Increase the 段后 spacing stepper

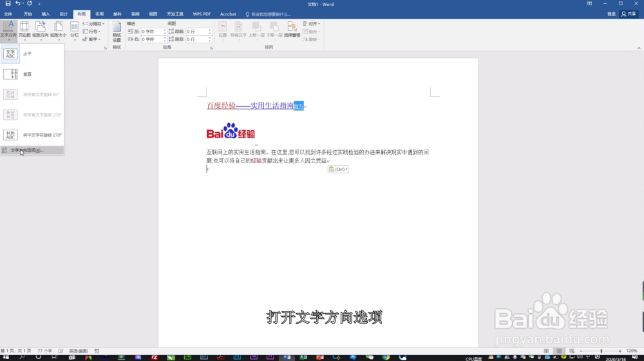pyautogui.click(x=209, y=38)
